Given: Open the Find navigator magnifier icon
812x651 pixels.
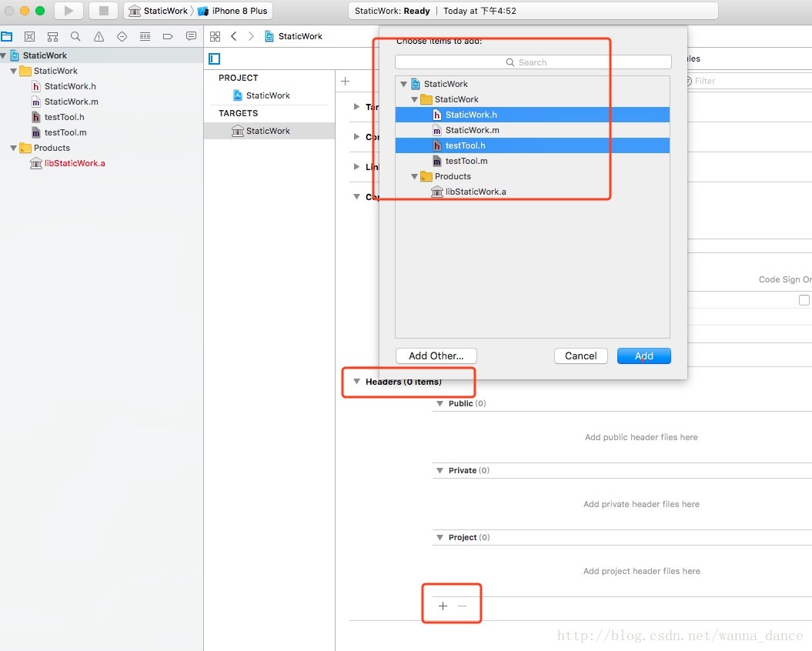Looking at the screenshot, I should (75, 36).
